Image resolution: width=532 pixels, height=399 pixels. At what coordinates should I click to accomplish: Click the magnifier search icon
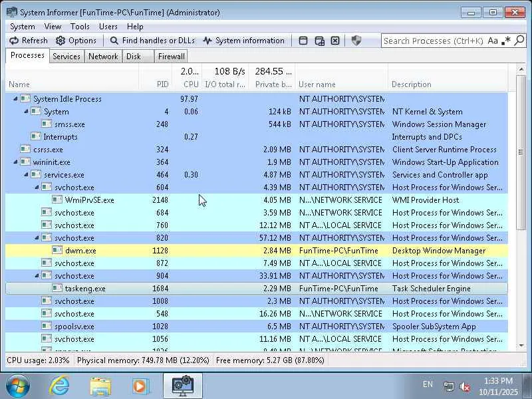(519, 41)
